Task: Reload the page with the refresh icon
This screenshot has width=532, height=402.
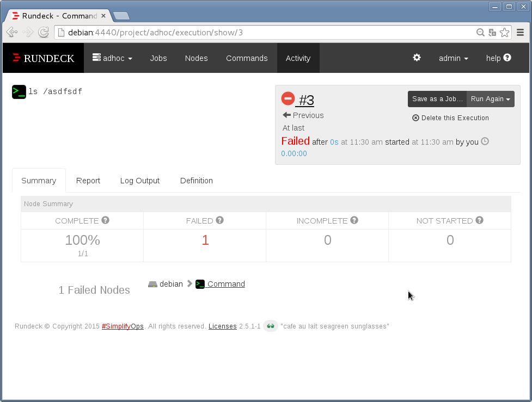Action: click(44, 32)
